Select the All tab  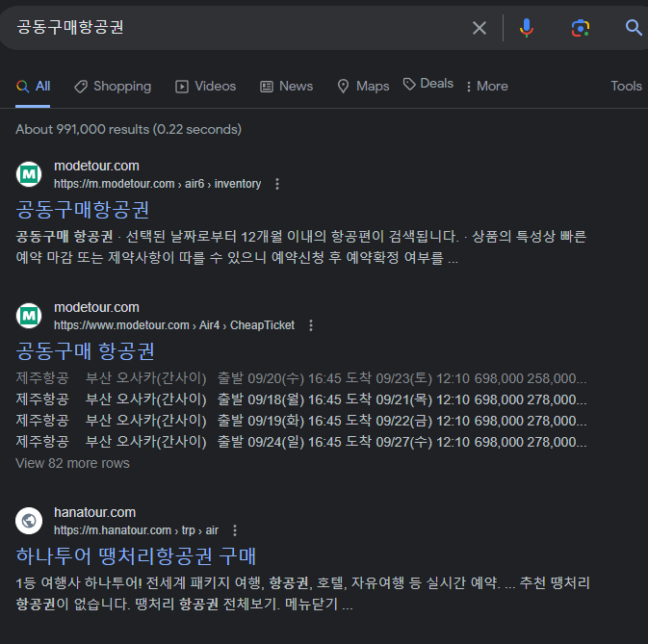point(33,87)
